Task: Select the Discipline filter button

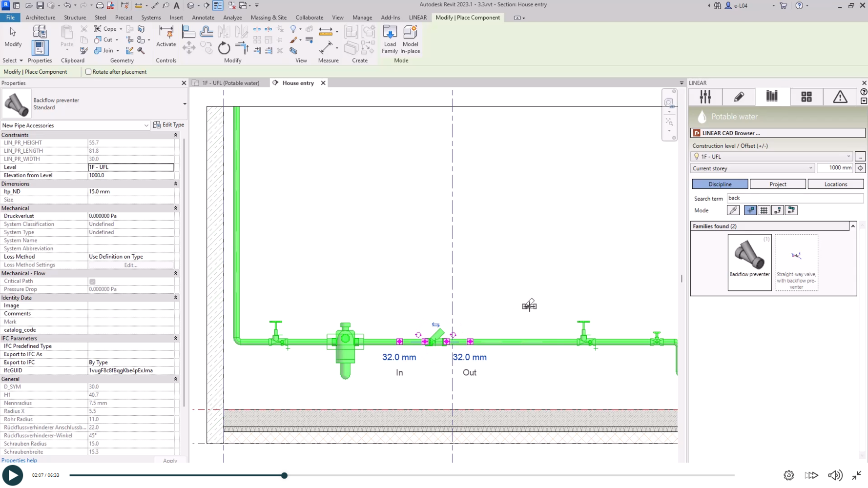Action: click(720, 184)
